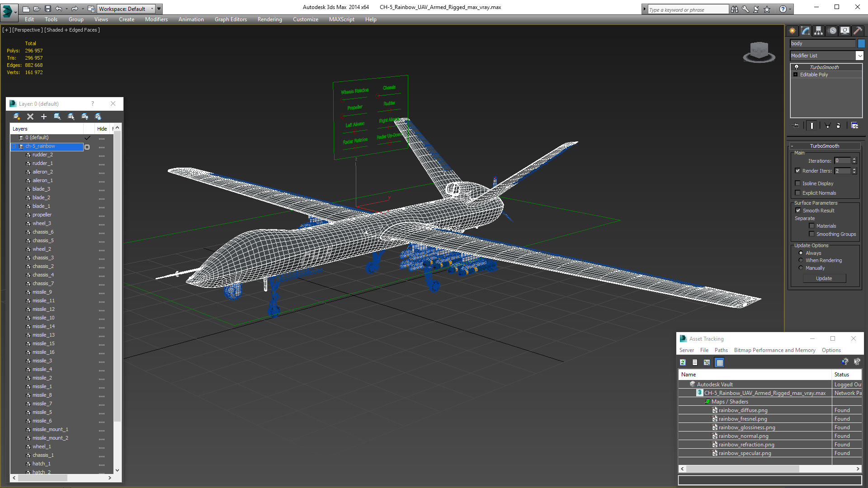Enable the Isoline Display checkbox
Image resolution: width=868 pixels, height=488 pixels.
point(797,183)
